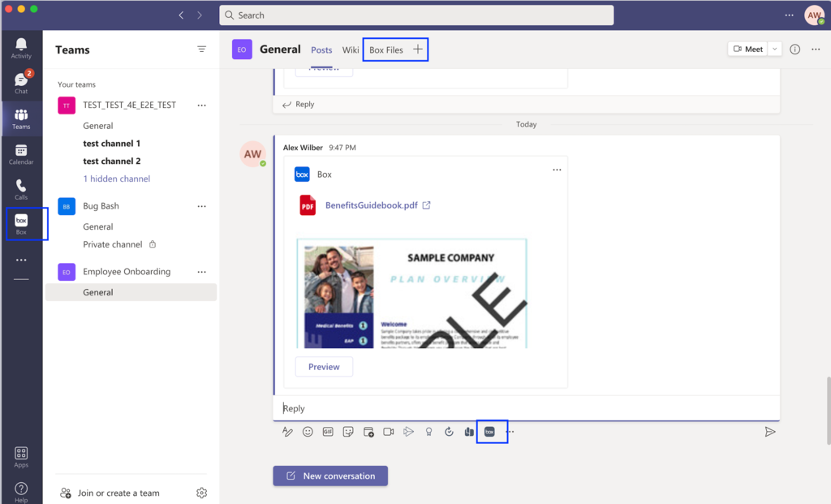Insert a sticker in reply
Viewport: 831px width, 504px height.
(x=347, y=432)
